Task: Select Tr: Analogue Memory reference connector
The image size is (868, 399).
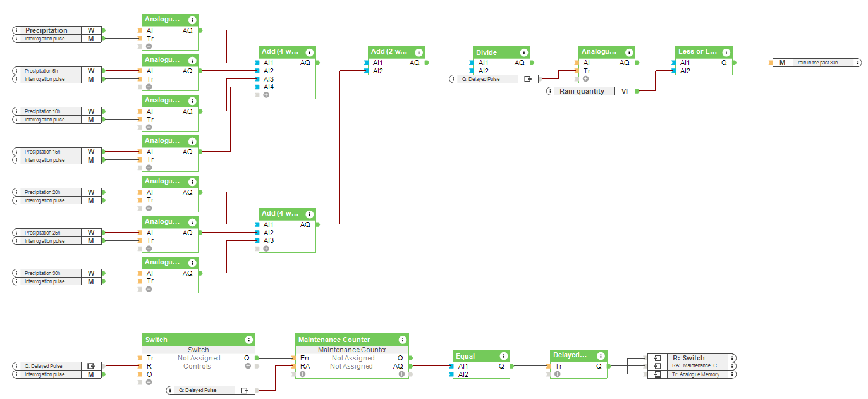Action: point(692,374)
